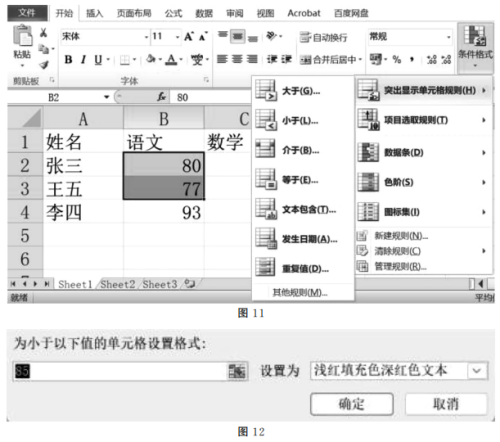This screenshot has height=442, width=500.
Task: Click the Cut scissors icon
Action: (x=44, y=33)
